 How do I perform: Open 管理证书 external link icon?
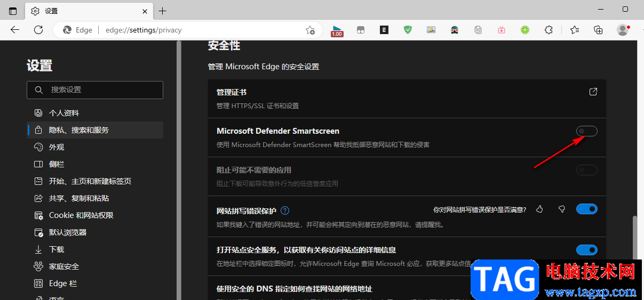pos(593,92)
